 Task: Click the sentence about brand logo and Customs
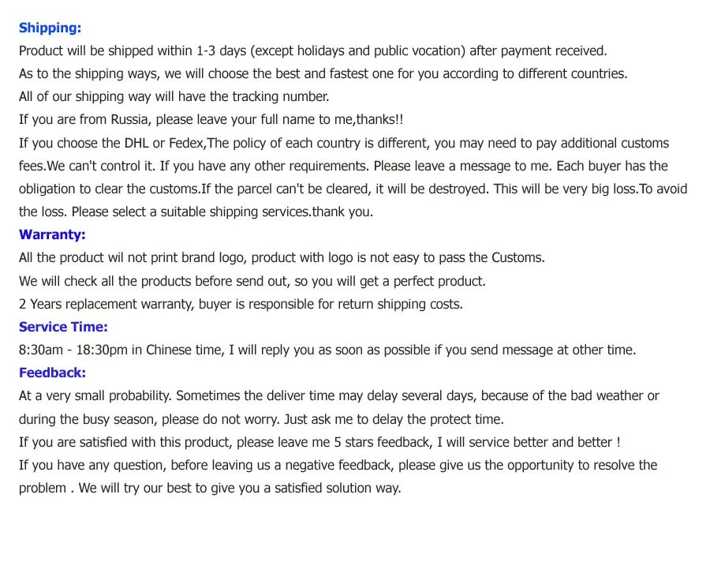click(282, 258)
